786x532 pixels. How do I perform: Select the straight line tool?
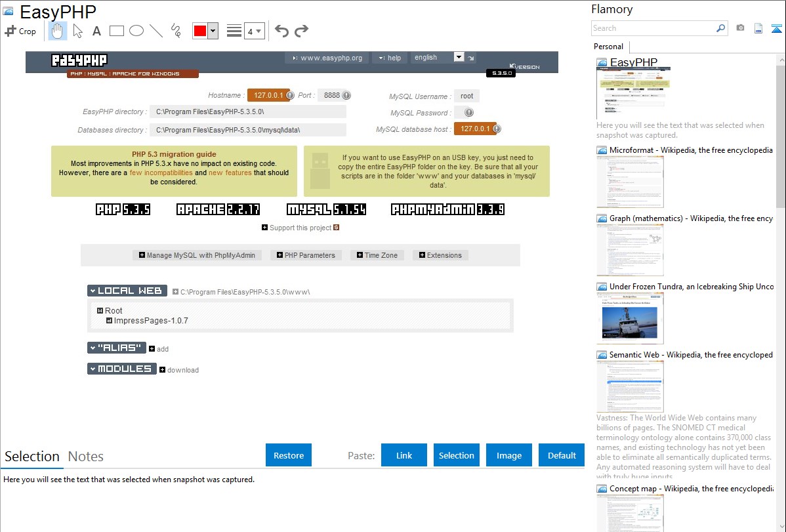point(156,31)
